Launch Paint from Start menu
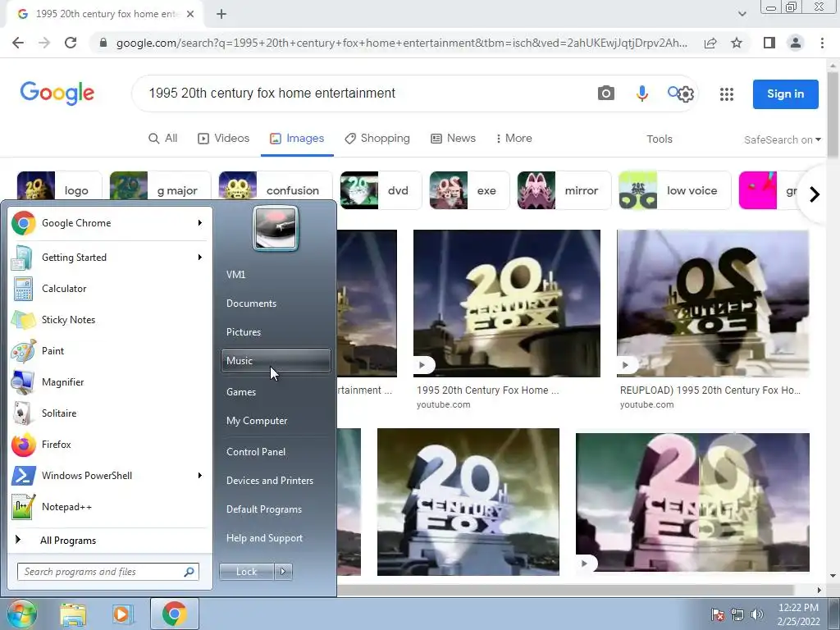 tap(110, 351)
